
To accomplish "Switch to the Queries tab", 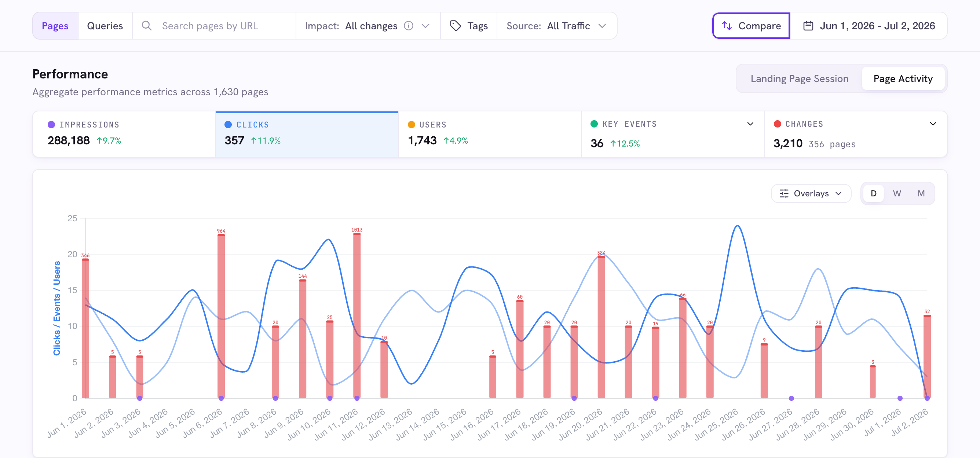I will point(105,26).
